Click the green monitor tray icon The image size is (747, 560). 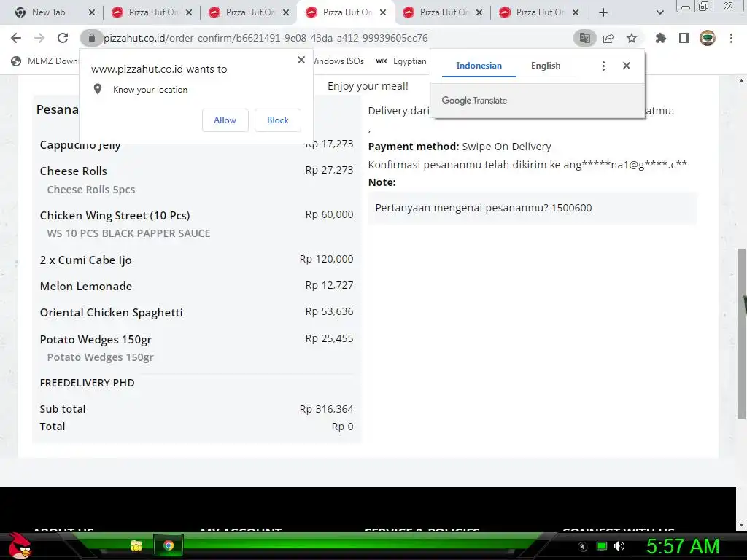[x=602, y=546]
